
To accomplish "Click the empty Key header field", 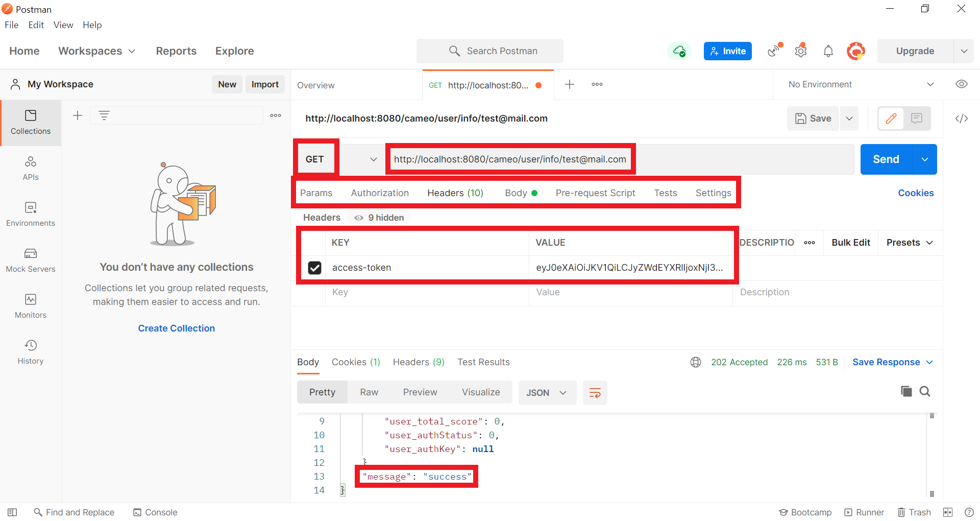I will tap(427, 292).
